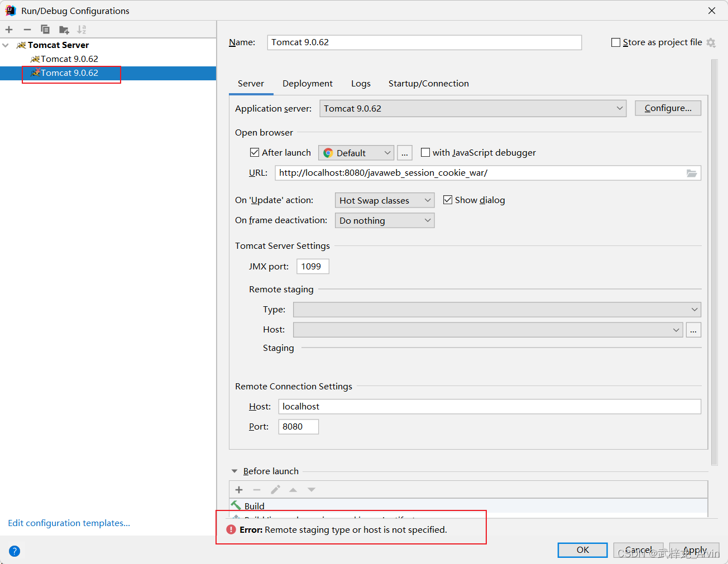Close the Run/Debug Configurations dialog

(711, 11)
